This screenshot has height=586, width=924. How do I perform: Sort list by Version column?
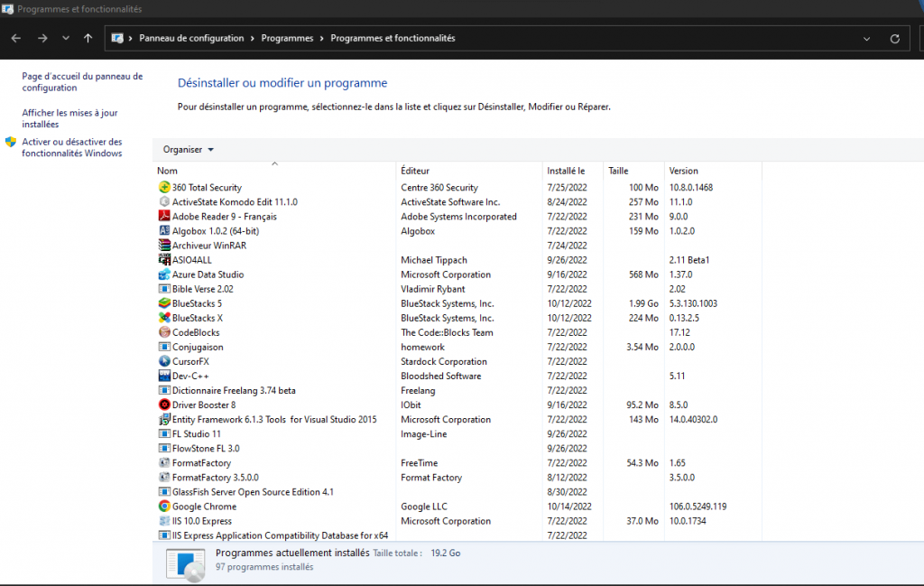tap(713, 171)
